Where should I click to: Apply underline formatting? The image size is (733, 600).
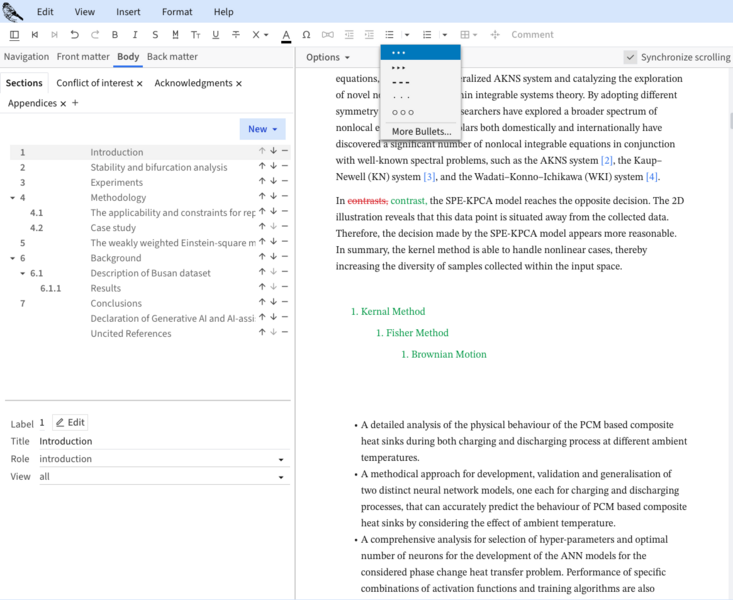(216, 35)
